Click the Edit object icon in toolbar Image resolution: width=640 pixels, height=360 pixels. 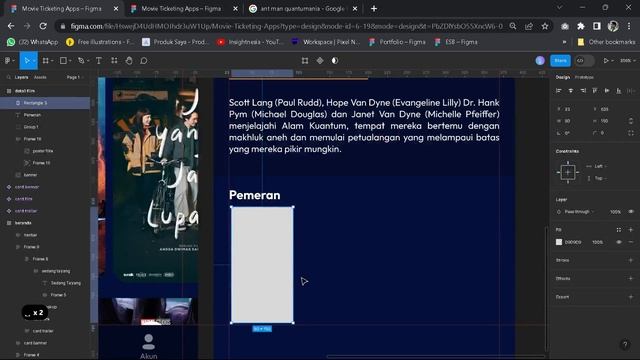(x=305, y=61)
